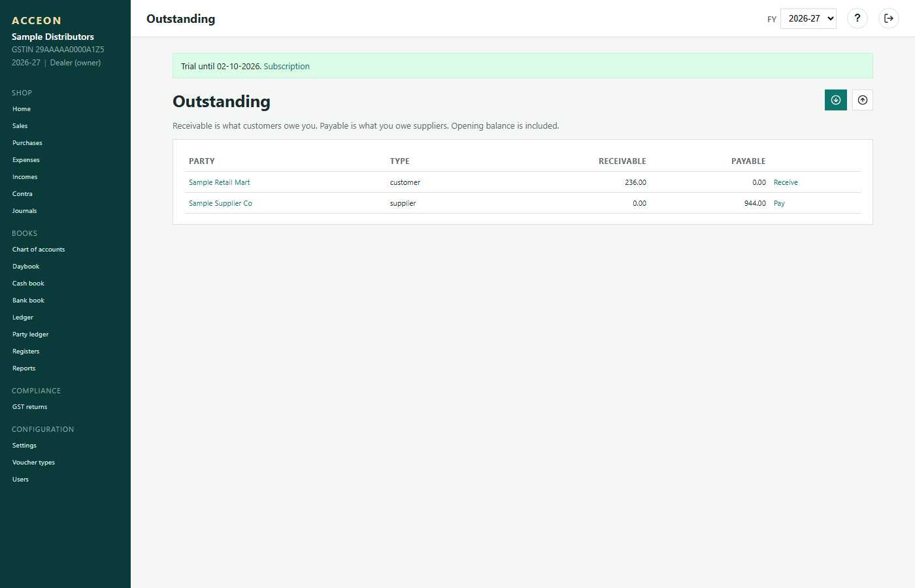Click Pay for Sample Supplier Co
Screen dimensions: 915x588
pos(779,203)
